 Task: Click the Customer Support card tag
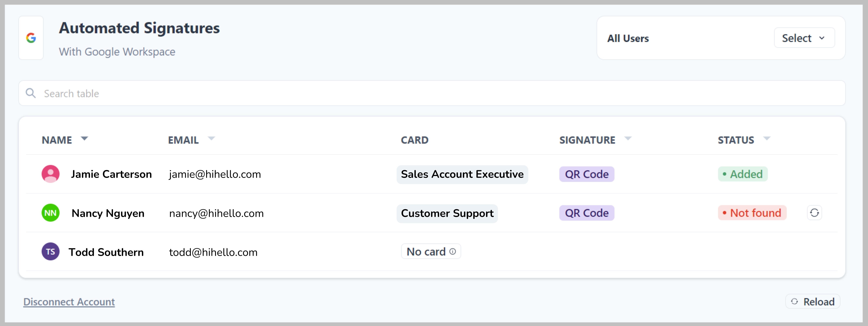pyautogui.click(x=447, y=214)
